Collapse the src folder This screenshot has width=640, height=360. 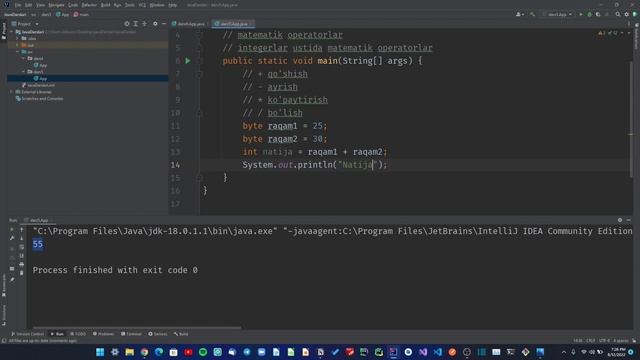click(x=18, y=52)
